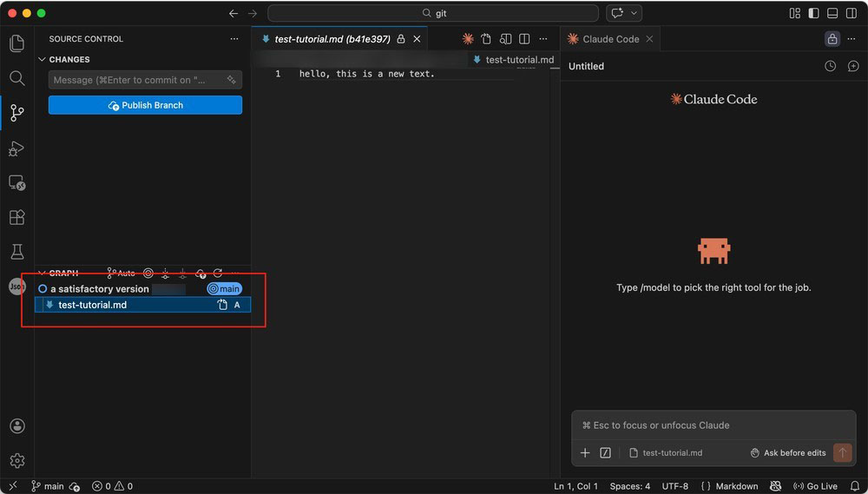Click the Graph fetch icon
The width and height of the screenshot is (868, 494).
click(x=165, y=273)
